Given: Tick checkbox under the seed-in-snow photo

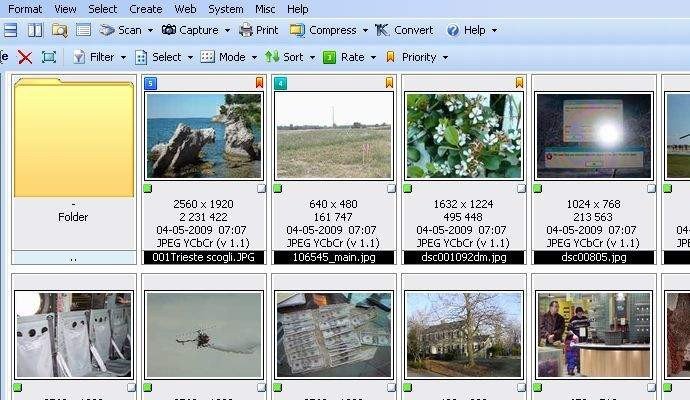Looking at the screenshot, I should pyautogui.click(x=261, y=388).
